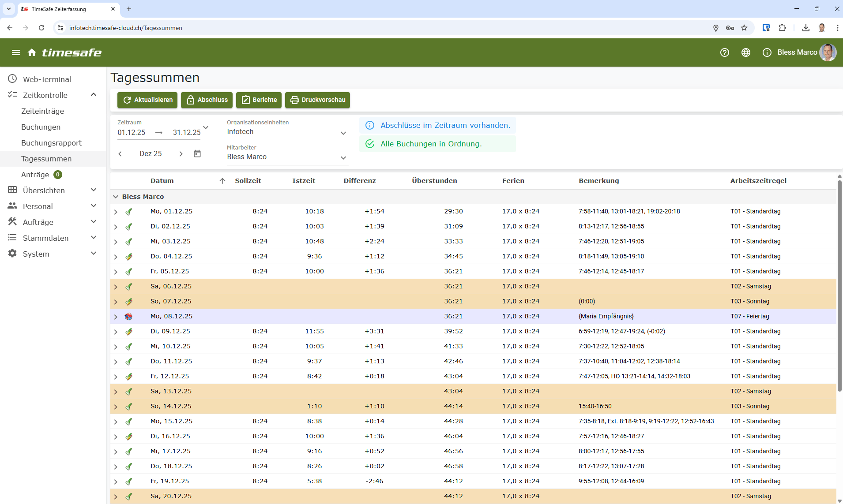Go to the previous month arrow
843x504 pixels.
click(120, 153)
